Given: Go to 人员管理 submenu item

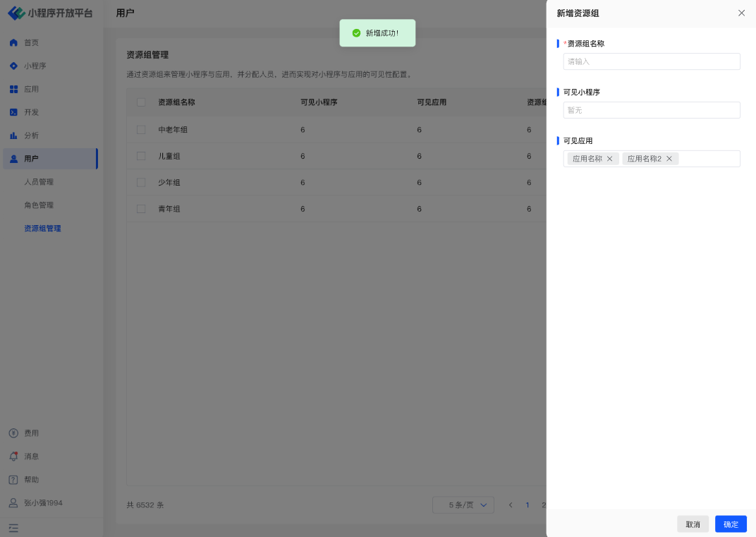Looking at the screenshot, I should point(39,182).
